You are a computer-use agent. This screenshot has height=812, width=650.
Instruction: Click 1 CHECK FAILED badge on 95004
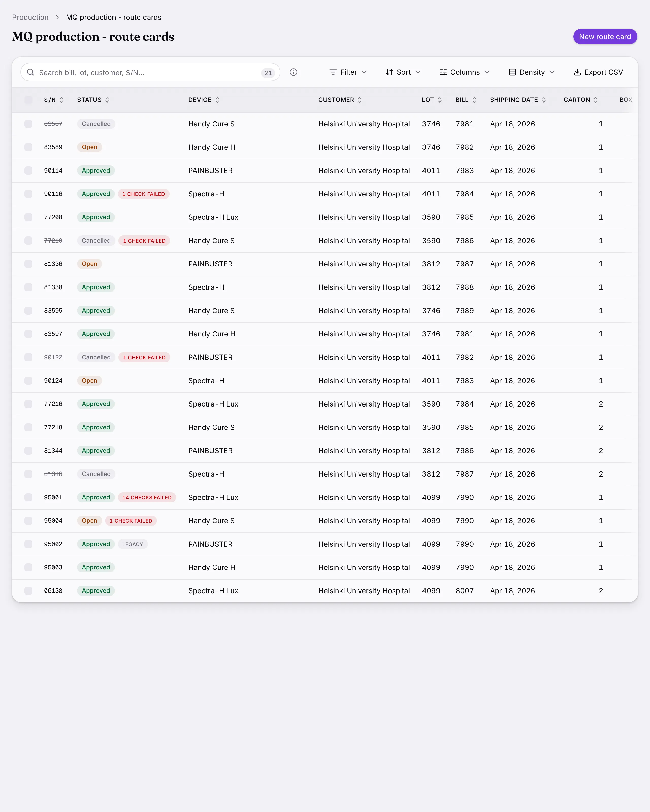tap(131, 521)
